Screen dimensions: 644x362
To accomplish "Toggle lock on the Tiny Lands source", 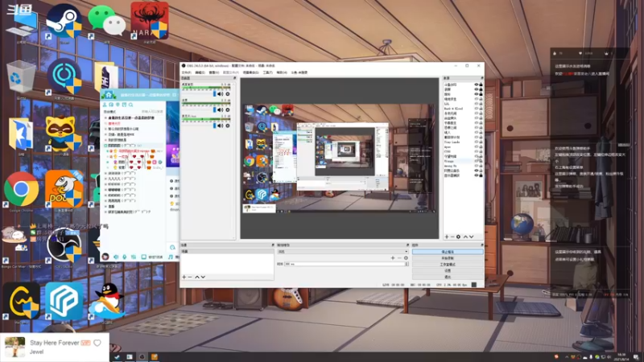I will [481, 142].
